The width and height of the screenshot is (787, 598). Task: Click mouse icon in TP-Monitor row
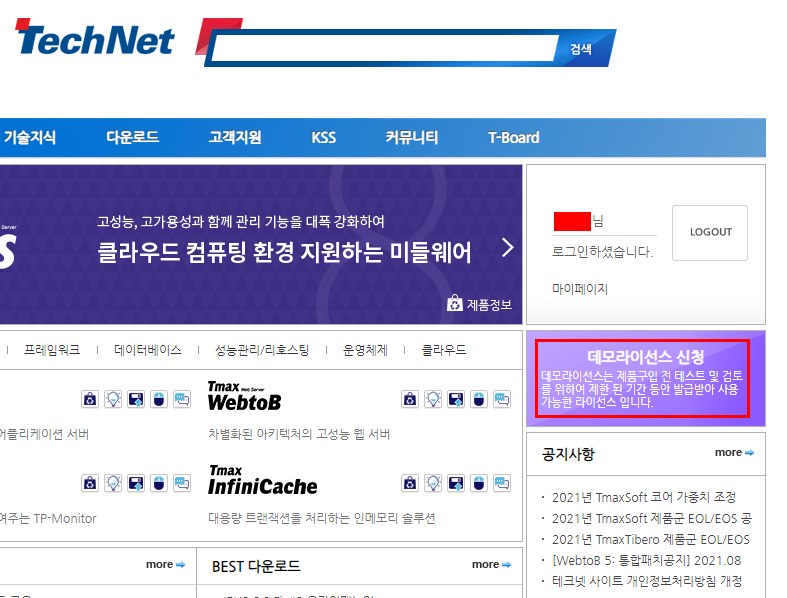[x=159, y=483]
